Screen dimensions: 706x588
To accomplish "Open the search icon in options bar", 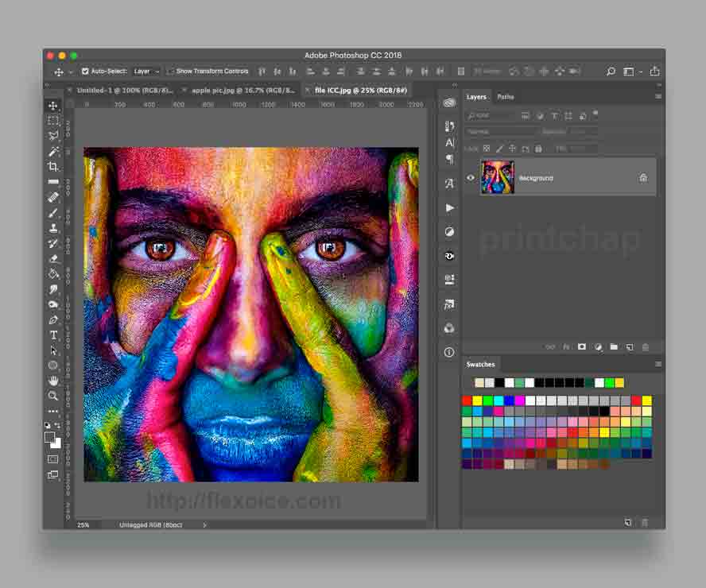I will [611, 72].
